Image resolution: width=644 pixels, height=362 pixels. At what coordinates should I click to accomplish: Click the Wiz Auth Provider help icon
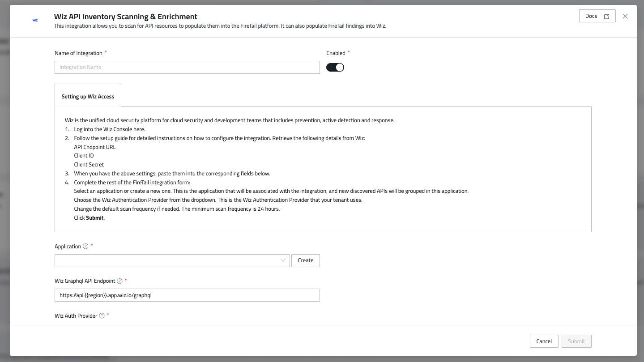click(102, 316)
